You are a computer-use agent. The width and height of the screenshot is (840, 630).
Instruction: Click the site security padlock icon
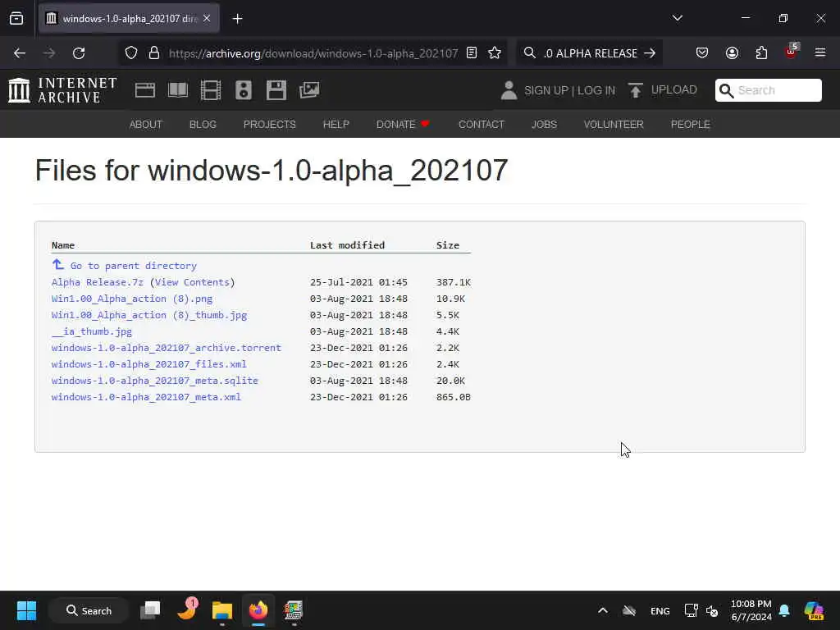pyautogui.click(x=154, y=53)
